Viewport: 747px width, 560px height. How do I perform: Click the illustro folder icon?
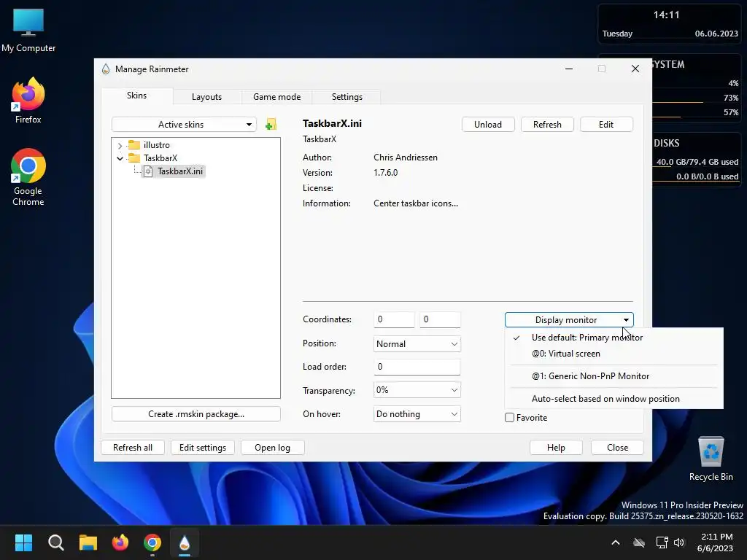pos(134,145)
